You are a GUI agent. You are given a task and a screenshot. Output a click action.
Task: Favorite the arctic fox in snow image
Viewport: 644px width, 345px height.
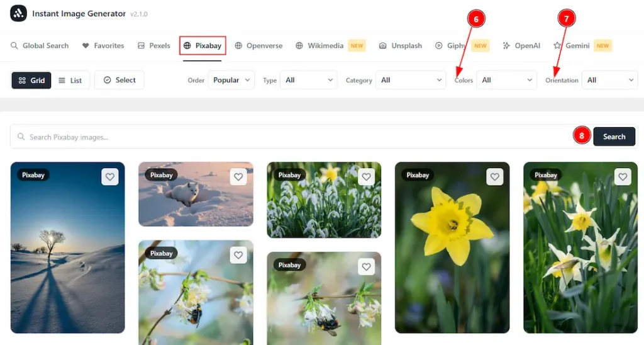[238, 177]
